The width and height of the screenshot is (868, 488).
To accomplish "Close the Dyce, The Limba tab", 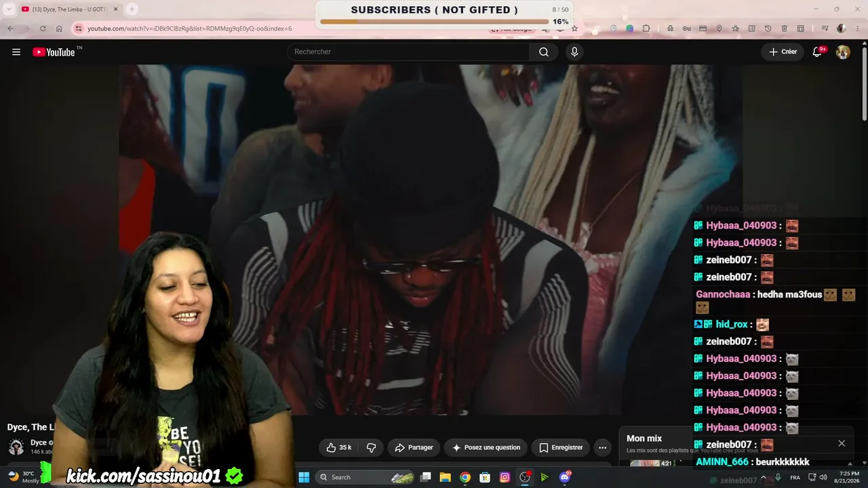I will (x=115, y=9).
